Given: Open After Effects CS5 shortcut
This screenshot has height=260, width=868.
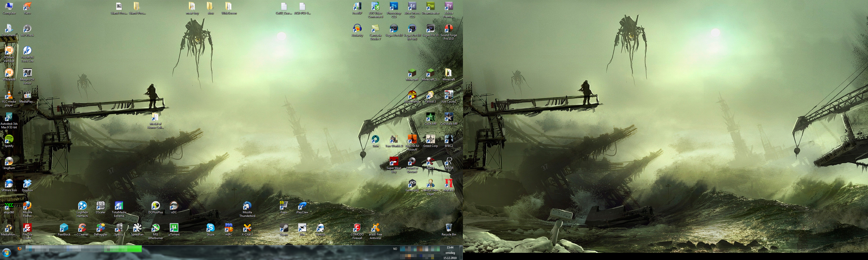Looking at the screenshot, I should (412, 10).
